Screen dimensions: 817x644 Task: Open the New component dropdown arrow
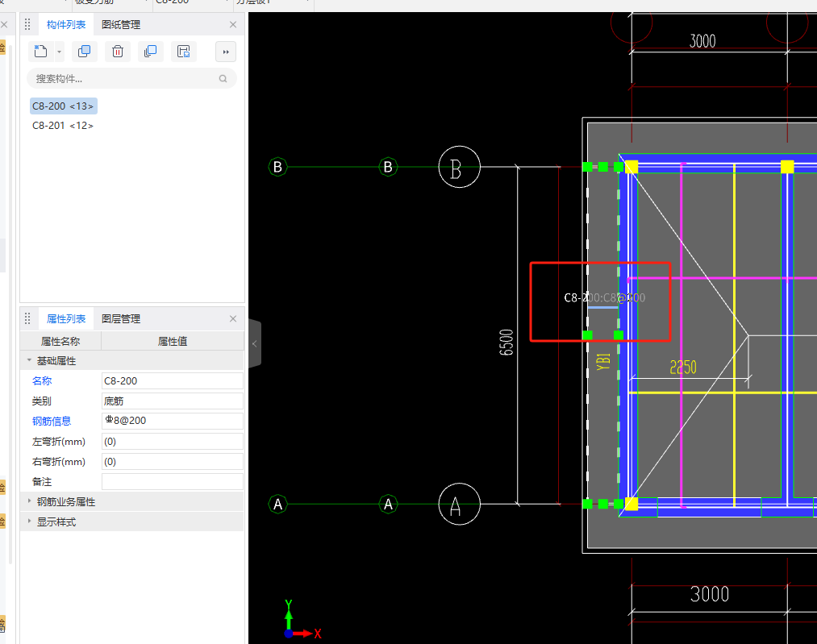pos(59,52)
